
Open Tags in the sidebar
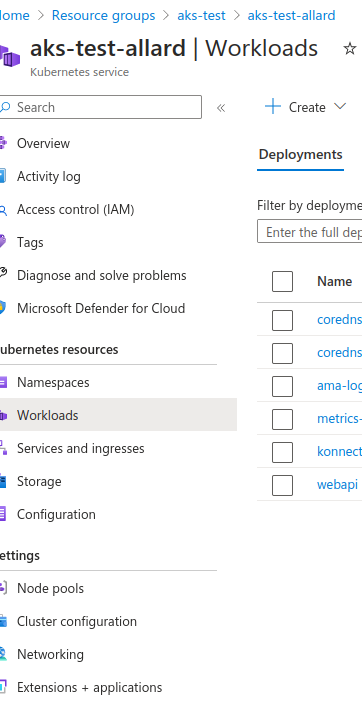(30, 242)
